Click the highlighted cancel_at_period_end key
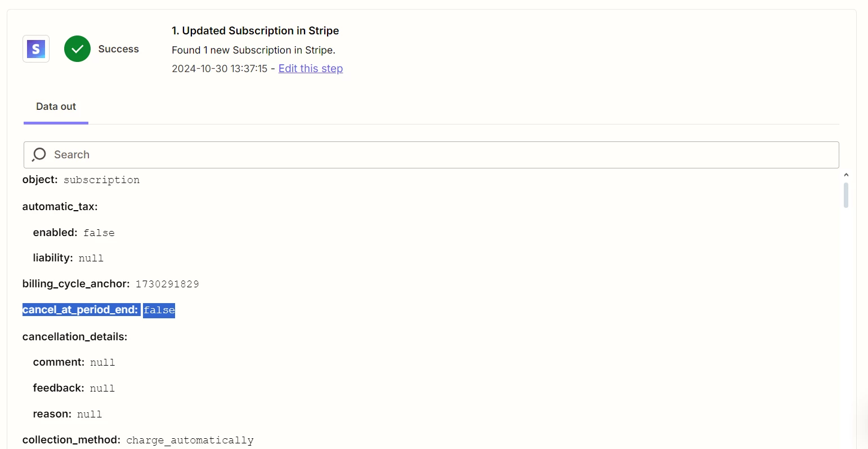The image size is (868, 449). click(80, 310)
